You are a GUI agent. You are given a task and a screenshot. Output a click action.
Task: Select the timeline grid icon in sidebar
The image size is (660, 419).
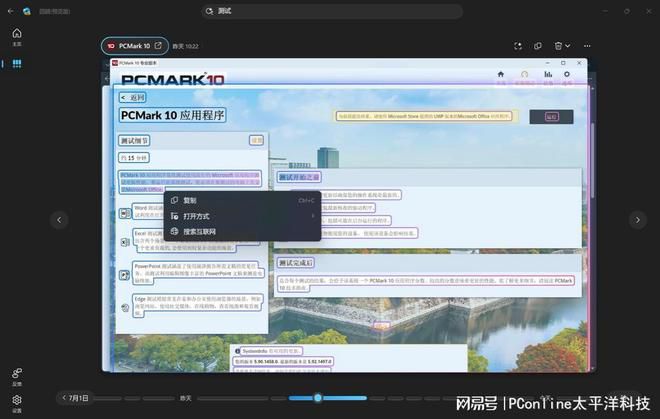[x=17, y=64]
